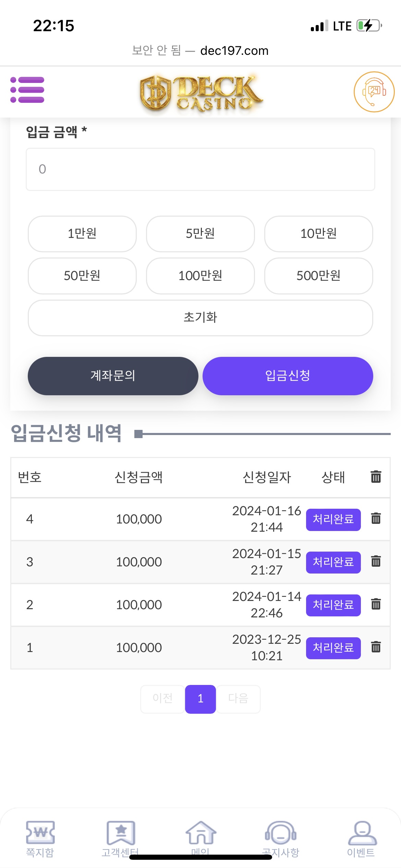Add 500만원 to deposit amount
Screen dimensions: 401x868
tap(318, 276)
